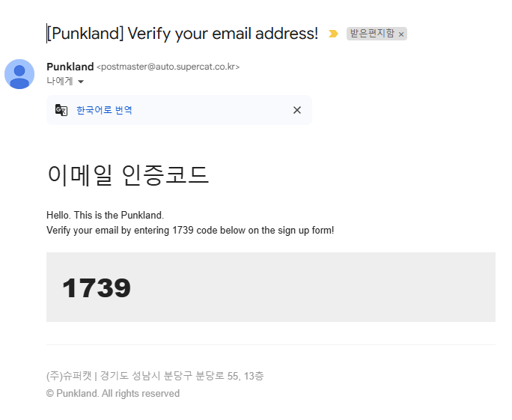Click the 나에게 recipient text
Viewport: 512px width, 420px height.
click(x=59, y=81)
